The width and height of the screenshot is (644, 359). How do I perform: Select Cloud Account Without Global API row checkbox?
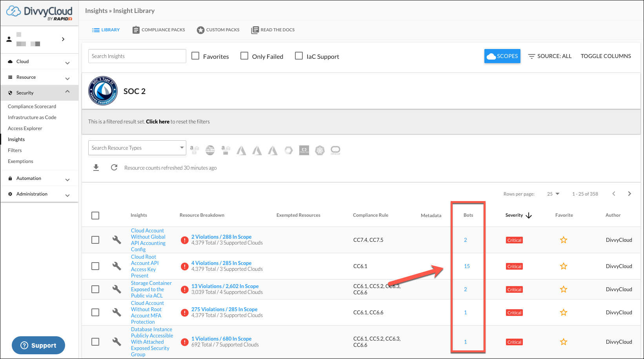[95, 240]
